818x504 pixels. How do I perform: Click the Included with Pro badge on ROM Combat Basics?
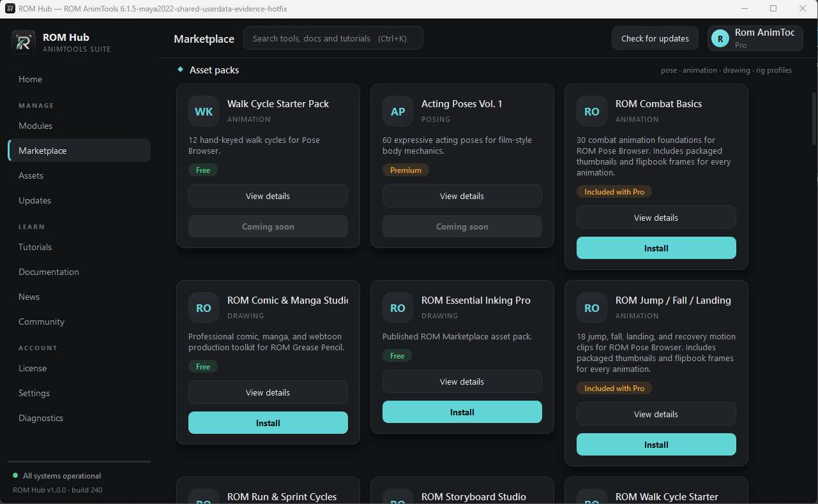[614, 192]
